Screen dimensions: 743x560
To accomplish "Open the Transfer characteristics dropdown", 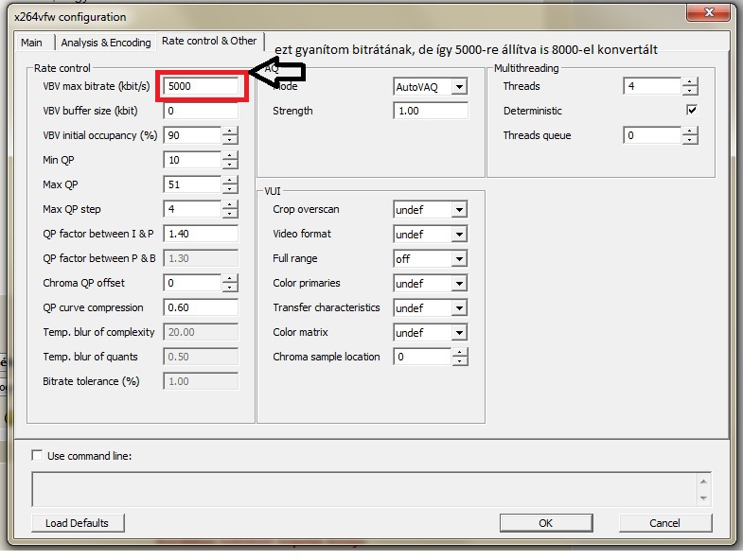I will tap(459, 308).
